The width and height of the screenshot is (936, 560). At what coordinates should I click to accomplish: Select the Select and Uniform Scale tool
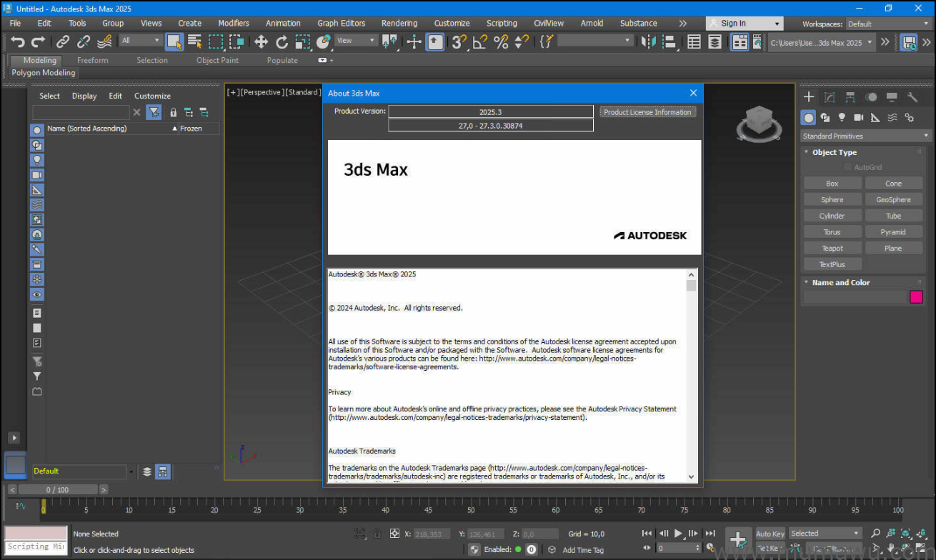tap(302, 41)
